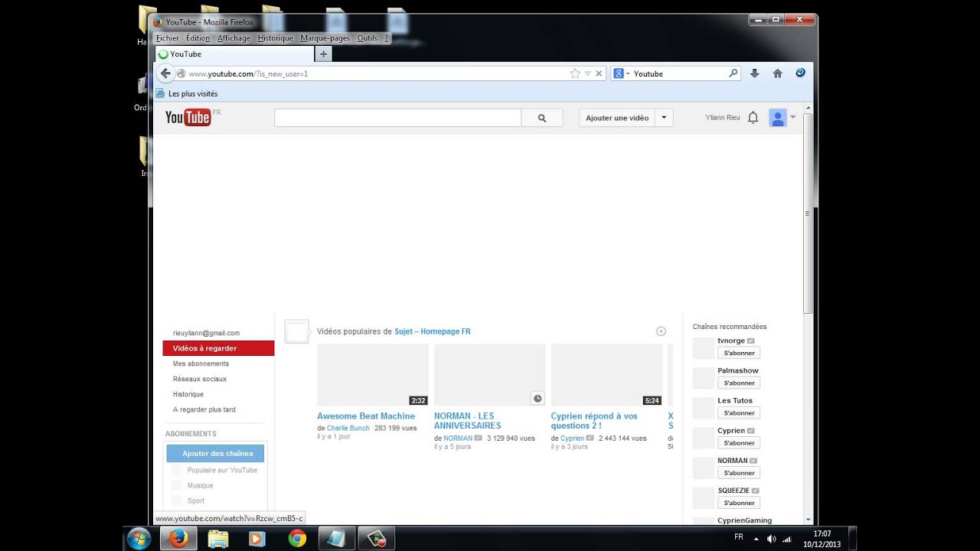The height and width of the screenshot is (551, 980).
Task: Open the Édition menu
Action: 198,38
